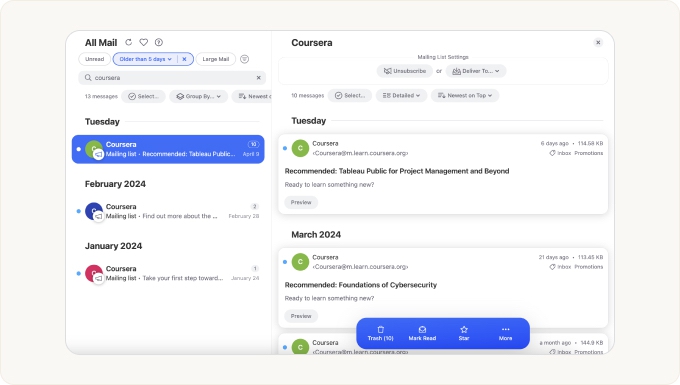The image size is (680, 385).
Task: Open the Coursera February 28 mailing list row
Action: pos(168,211)
